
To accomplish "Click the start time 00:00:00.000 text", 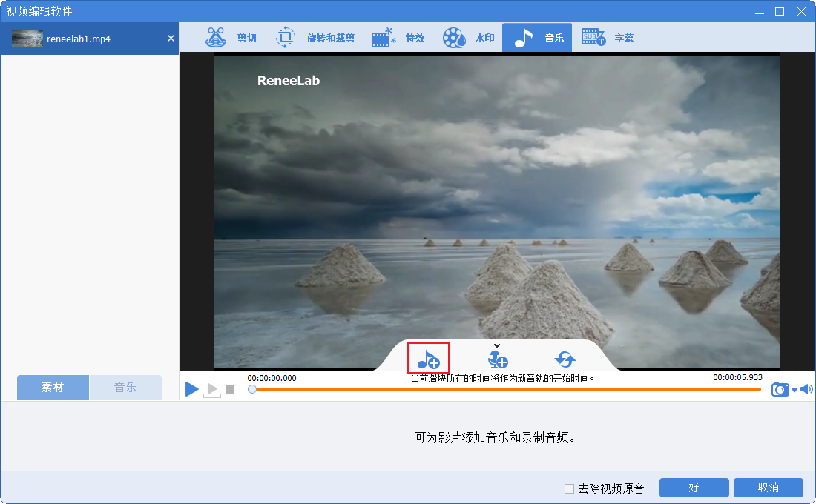I will tap(272, 378).
